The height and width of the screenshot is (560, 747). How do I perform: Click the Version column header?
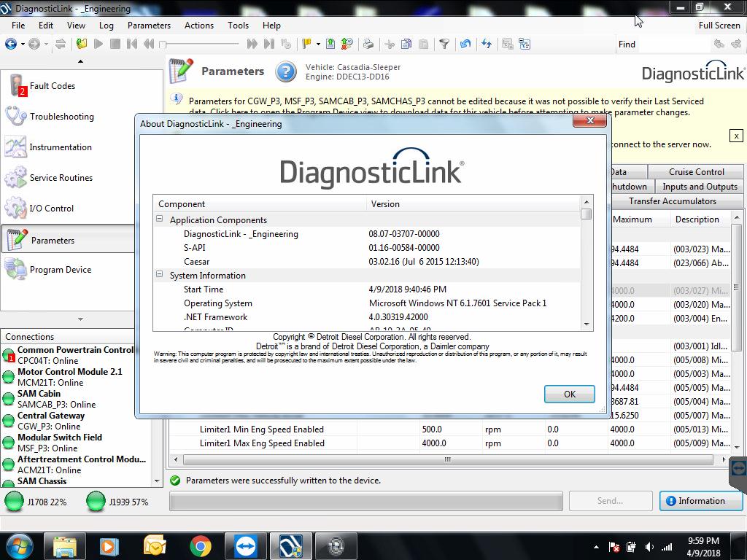click(473, 204)
